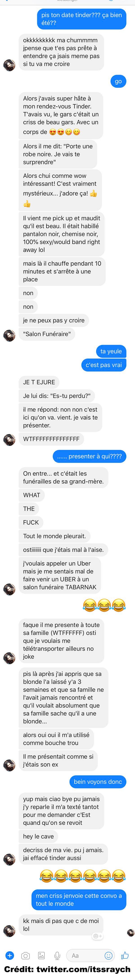The width and height of the screenshot is (135, 980).
Task: Tap the camera icon in composer bar
Action: tap(26, 955)
